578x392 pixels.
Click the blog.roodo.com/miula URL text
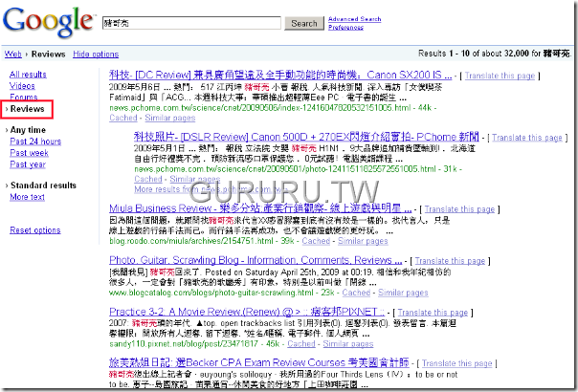[191, 241]
